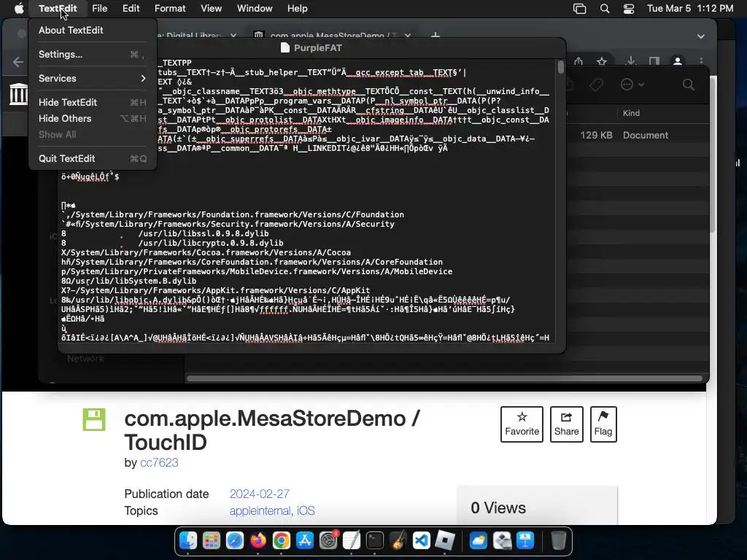The width and height of the screenshot is (747, 560).
Task: Click the Kind column header in Finder
Action: tap(631, 113)
